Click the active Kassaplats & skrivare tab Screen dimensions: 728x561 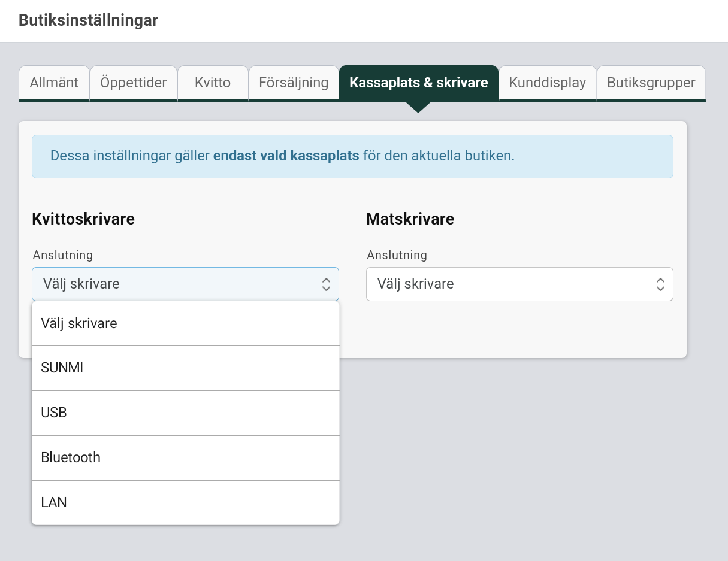tap(418, 83)
